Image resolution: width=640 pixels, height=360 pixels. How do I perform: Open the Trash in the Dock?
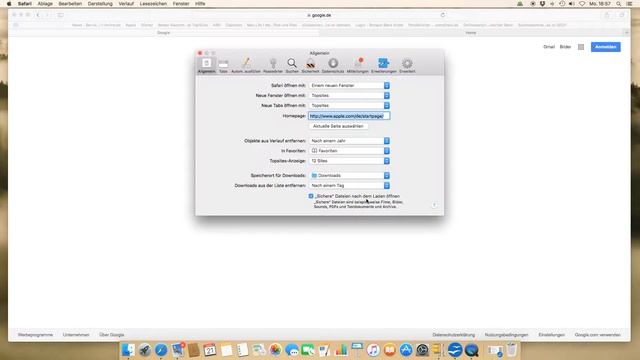pyautogui.click(x=511, y=350)
